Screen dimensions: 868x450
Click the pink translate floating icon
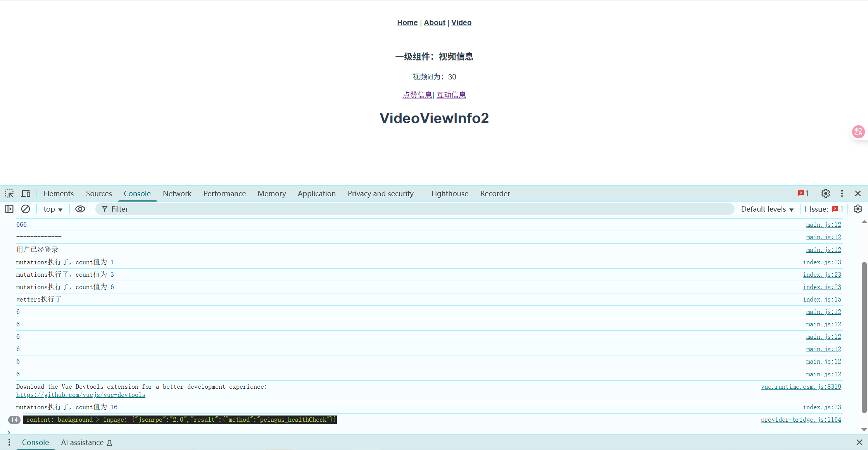pos(858,132)
